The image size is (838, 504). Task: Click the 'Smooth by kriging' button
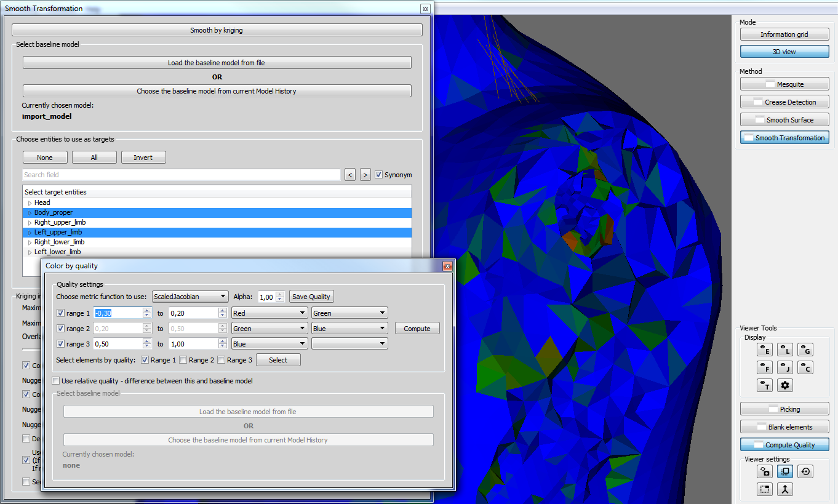pos(217,30)
